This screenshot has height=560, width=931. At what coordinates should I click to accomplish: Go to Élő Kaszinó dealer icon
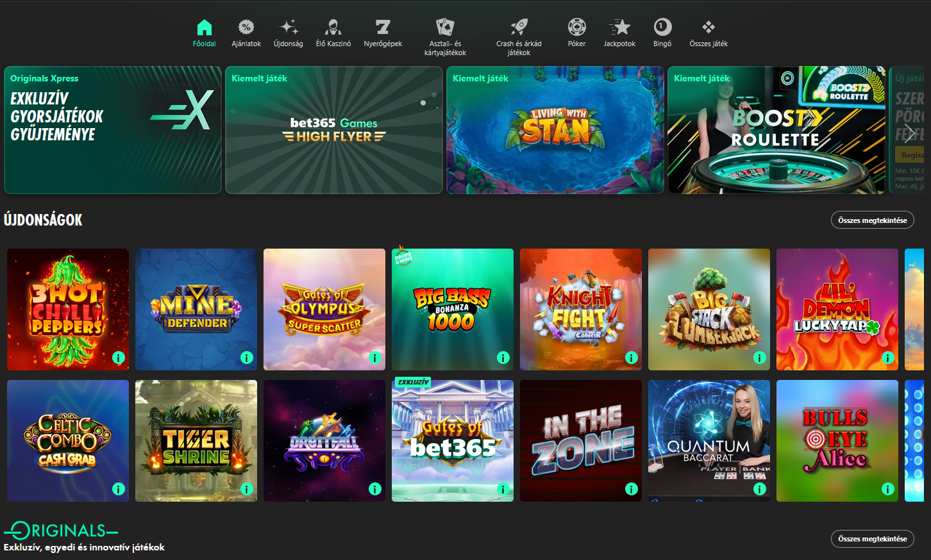click(x=333, y=27)
